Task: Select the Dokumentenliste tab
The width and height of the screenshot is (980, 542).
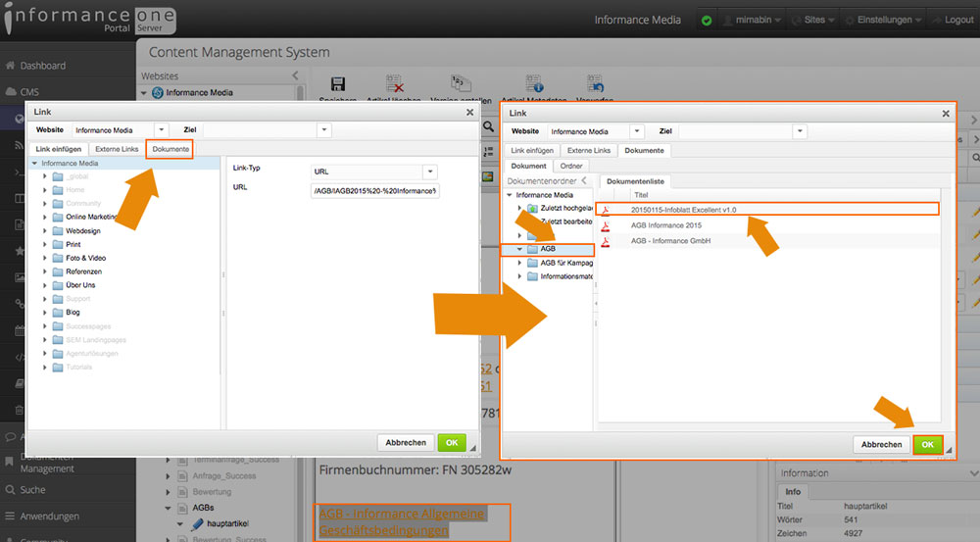Action: (636, 181)
